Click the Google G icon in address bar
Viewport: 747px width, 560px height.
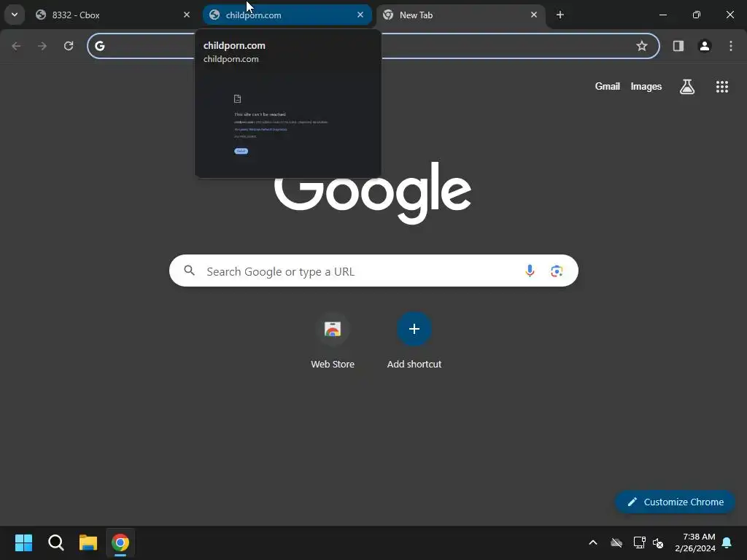(x=99, y=46)
